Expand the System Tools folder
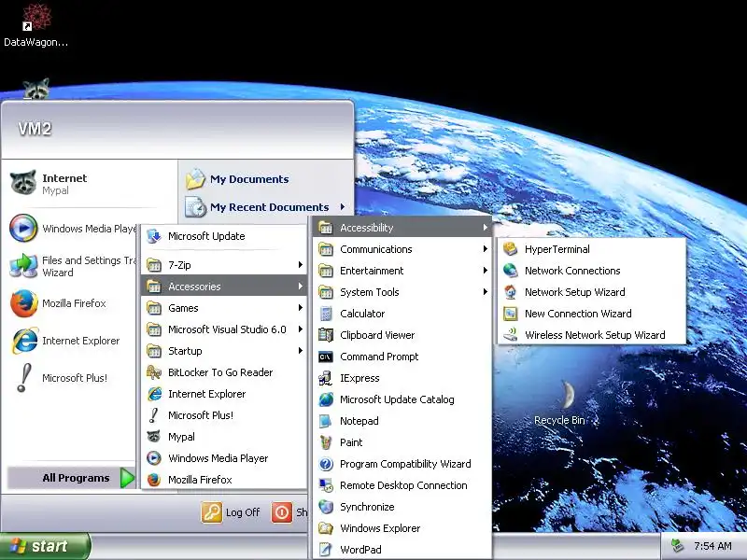 coord(402,292)
